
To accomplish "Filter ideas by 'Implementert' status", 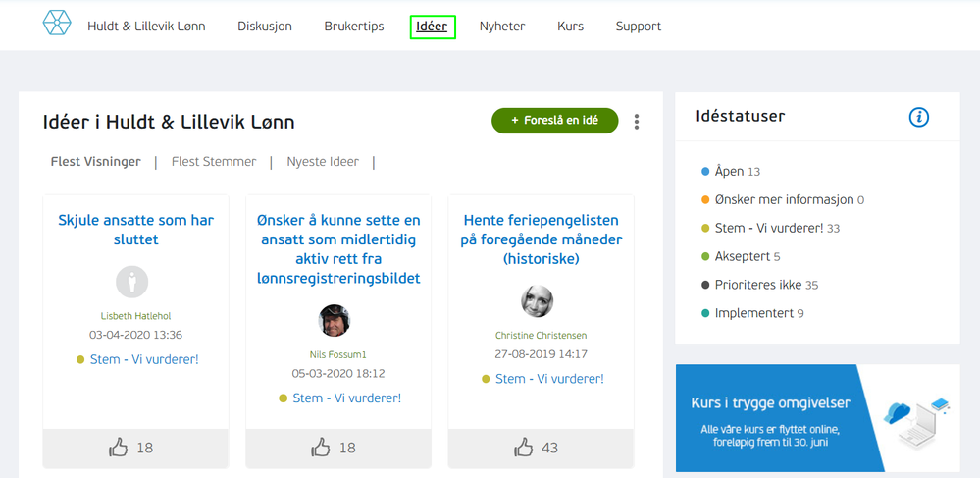I will [754, 313].
